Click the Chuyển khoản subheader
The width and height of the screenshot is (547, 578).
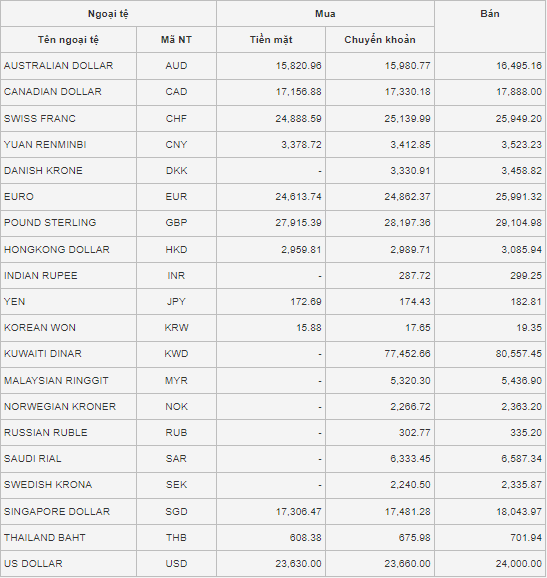(x=380, y=39)
